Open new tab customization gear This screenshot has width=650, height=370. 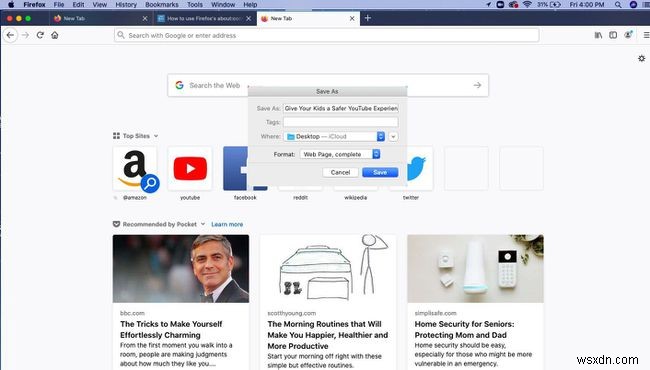point(641,58)
